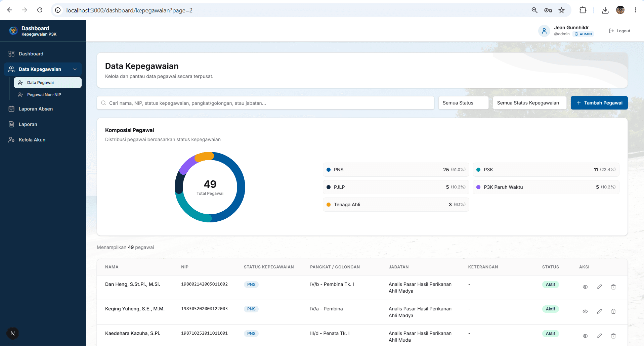The image size is (644, 346).
Task: Open Chrome three-dot menu
Action: [635, 10]
